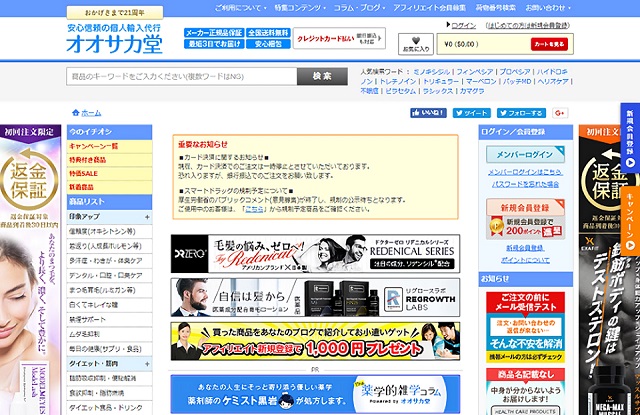Click the メンバーログインはこちら link
The height and width of the screenshot is (415, 640).
point(525,172)
